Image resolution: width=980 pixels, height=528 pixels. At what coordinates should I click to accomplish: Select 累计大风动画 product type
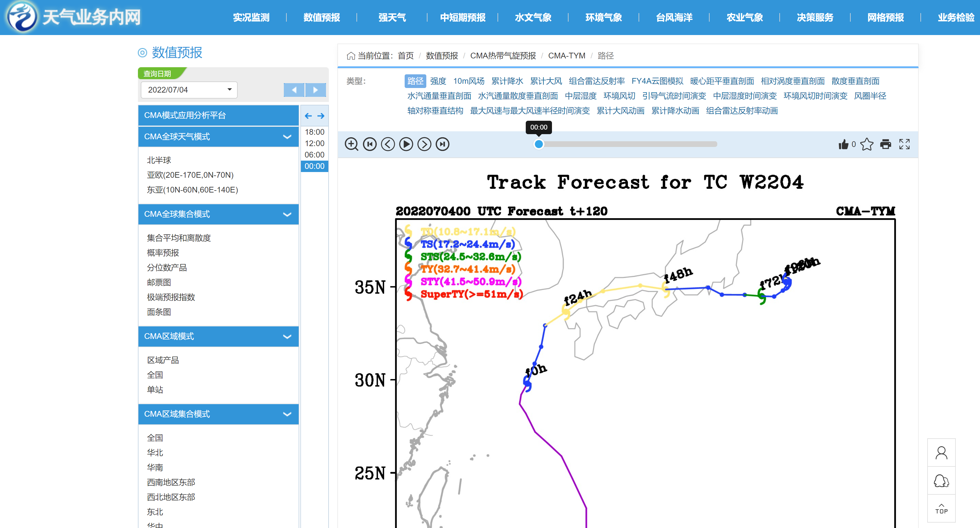point(620,110)
